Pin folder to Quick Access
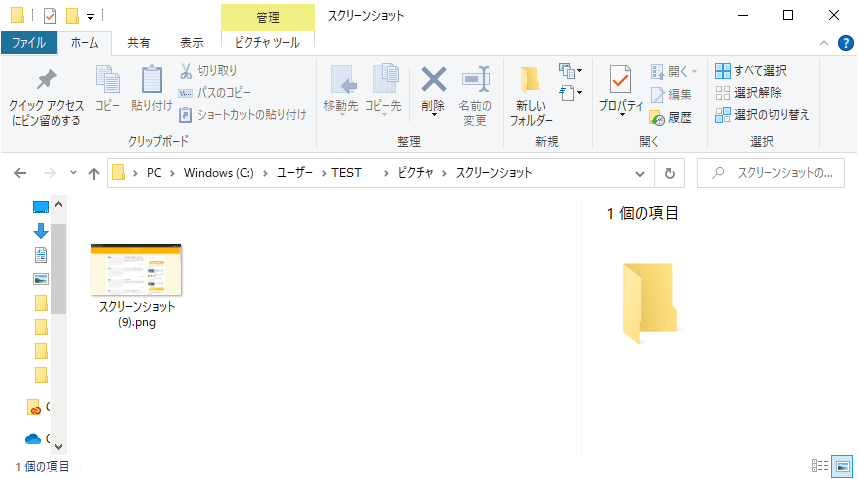This screenshot has width=858, height=479. (47, 97)
